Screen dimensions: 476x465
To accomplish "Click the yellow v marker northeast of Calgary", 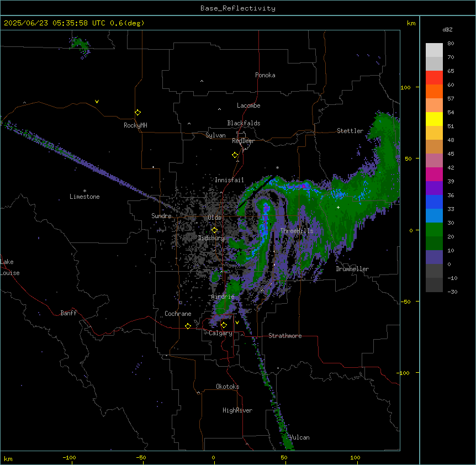I will click(237, 323).
